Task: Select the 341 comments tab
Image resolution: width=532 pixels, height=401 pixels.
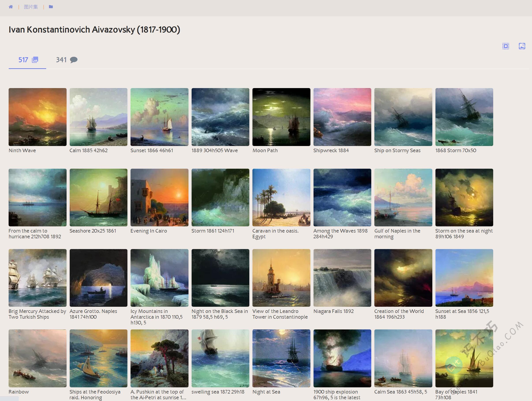Action: (67, 60)
